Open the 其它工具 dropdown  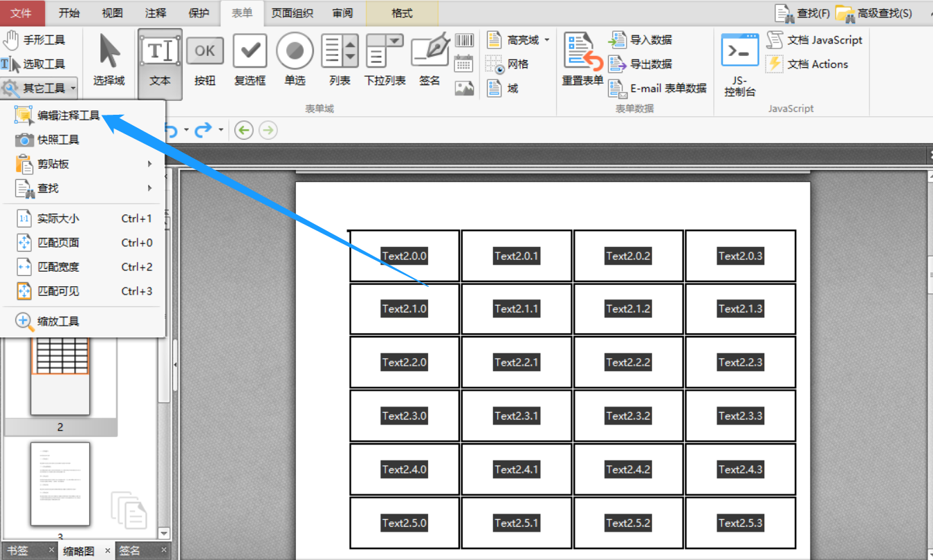[x=39, y=88]
